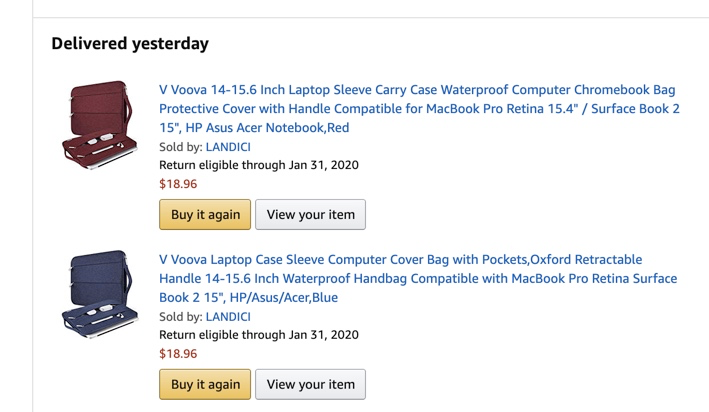
Task: Open the blue laptop case product image
Action: tap(98, 294)
